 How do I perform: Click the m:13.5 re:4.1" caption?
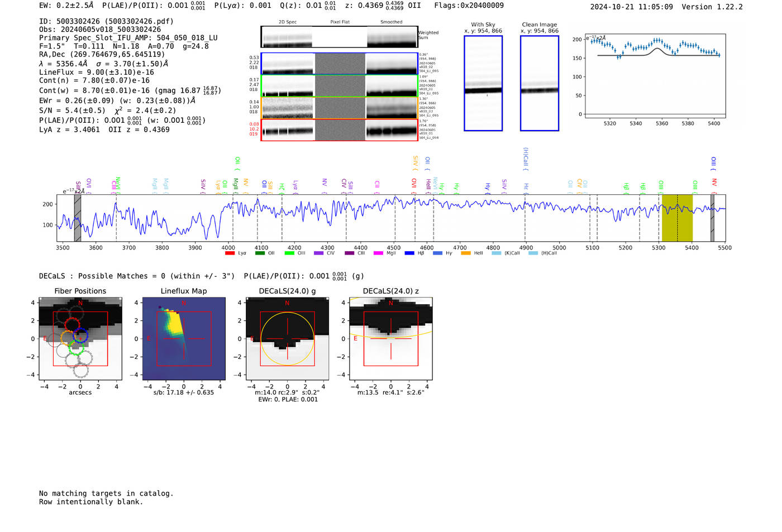tap(390, 392)
